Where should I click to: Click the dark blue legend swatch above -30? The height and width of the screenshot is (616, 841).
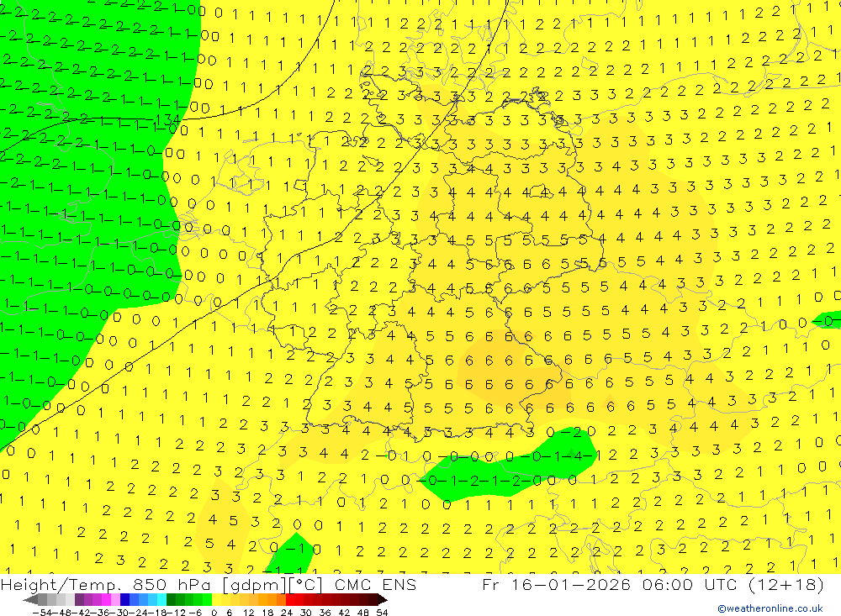pyautogui.click(x=125, y=599)
